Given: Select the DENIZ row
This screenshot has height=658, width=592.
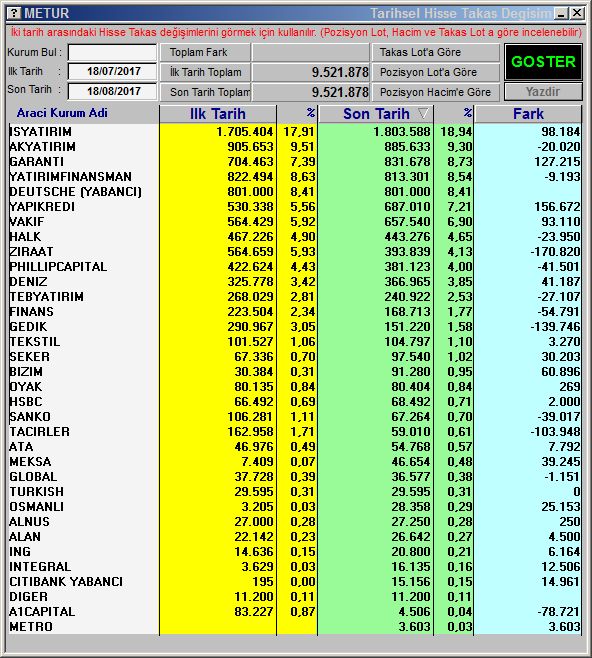Looking at the screenshot, I should tap(295, 282).
